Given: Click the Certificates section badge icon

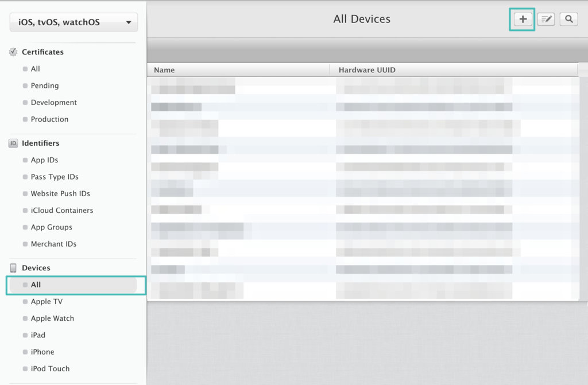Looking at the screenshot, I should tap(13, 52).
